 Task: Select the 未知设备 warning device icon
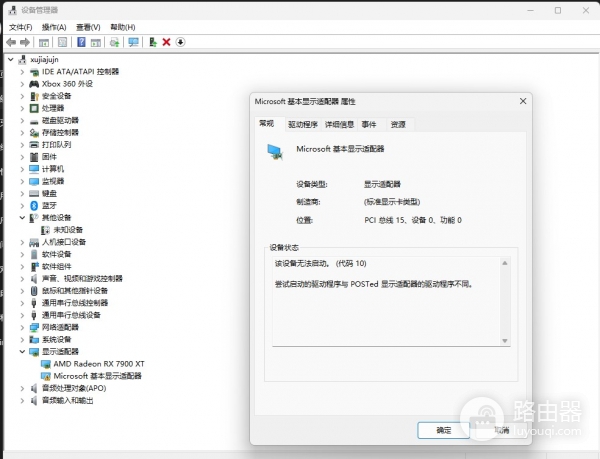click(45, 230)
